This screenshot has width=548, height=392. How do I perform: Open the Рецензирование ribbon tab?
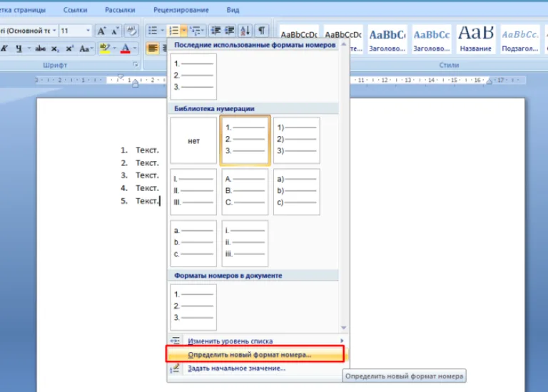(x=181, y=10)
